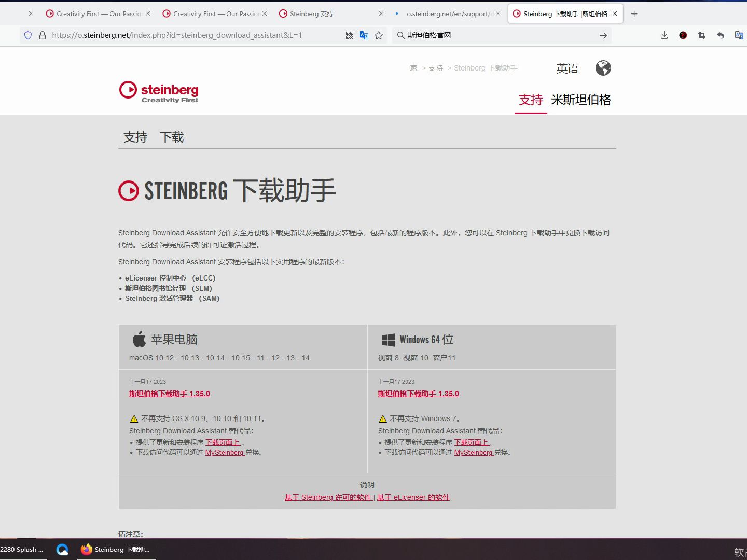The image size is (747, 560).
Task: Click the warning icon beside 不再支持 Windows 7
Action: point(383,418)
